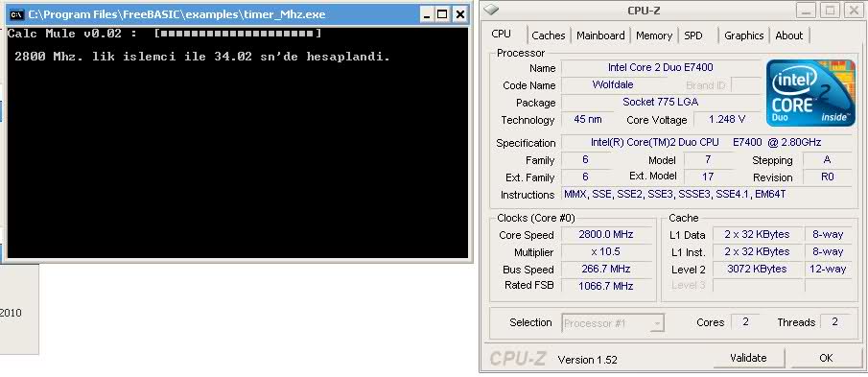Click the Cores count field
The width and height of the screenshot is (868, 377).
(745, 322)
